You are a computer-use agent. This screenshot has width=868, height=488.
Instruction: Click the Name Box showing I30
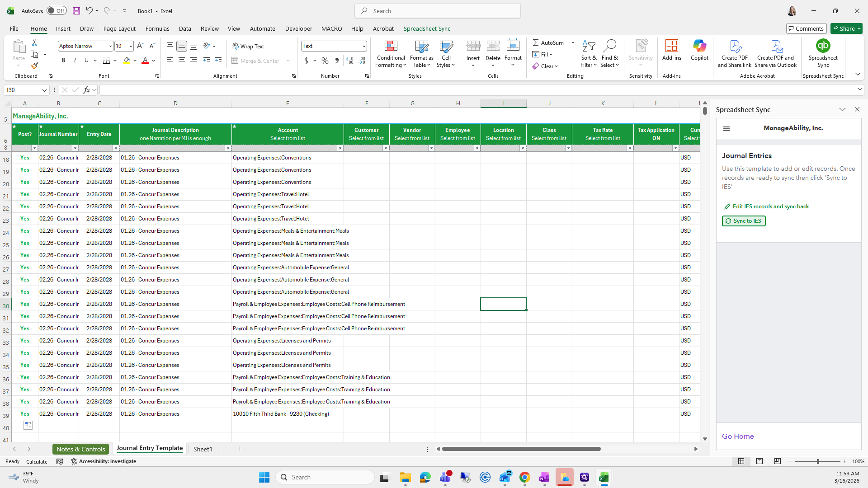tap(23, 90)
